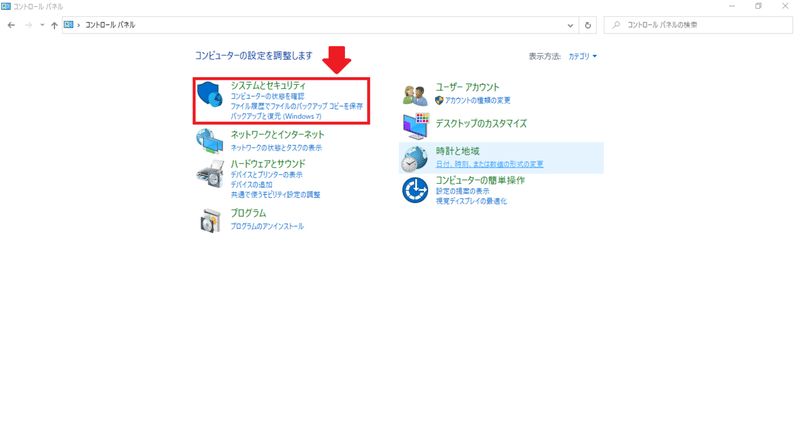Viewport: 800px width, 426px height.
Task: Open the ネットワークとインターネット globe icon
Action: (210, 141)
